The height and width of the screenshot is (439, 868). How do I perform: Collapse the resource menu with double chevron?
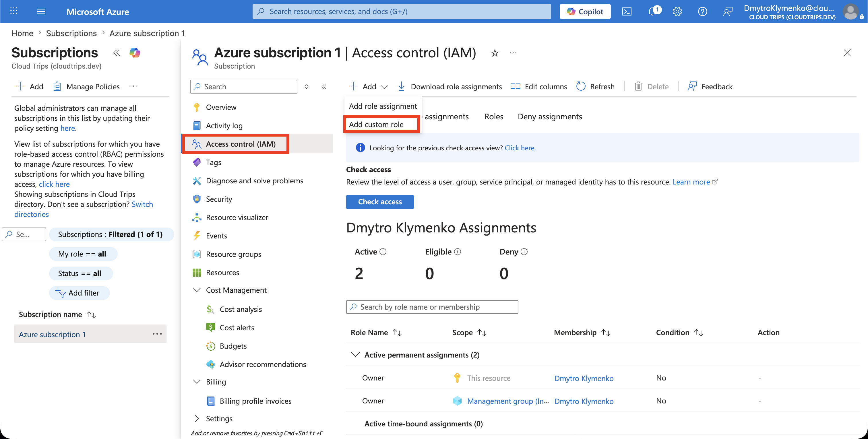click(x=324, y=87)
